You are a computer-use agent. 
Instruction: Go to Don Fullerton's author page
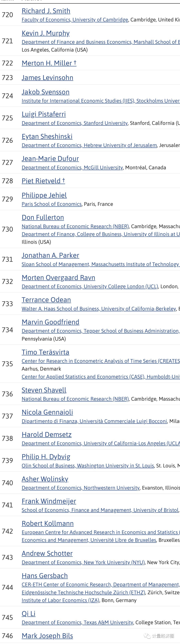(x=43, y=218)
